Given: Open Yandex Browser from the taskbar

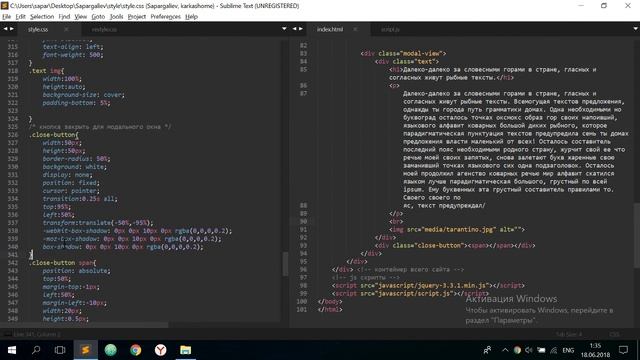Looking at the screenshot, I should (x=160, y=350).
